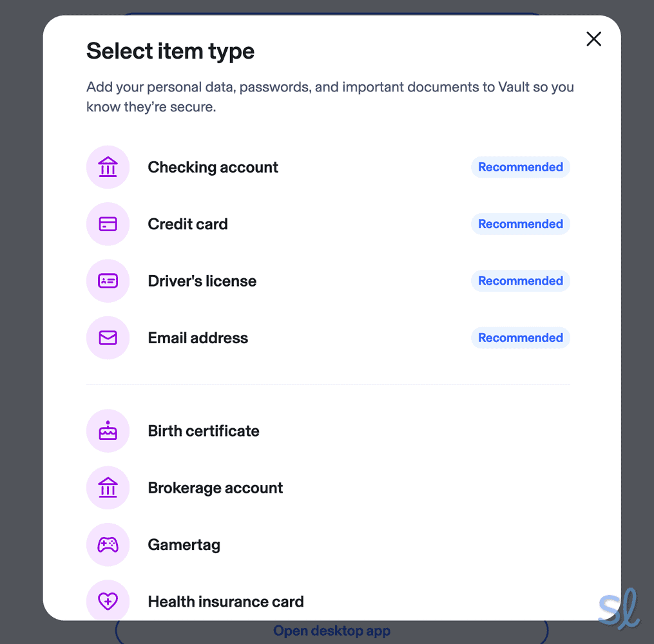Click the Checking account bank icon

pyautogui.click(x=108, y=167)
